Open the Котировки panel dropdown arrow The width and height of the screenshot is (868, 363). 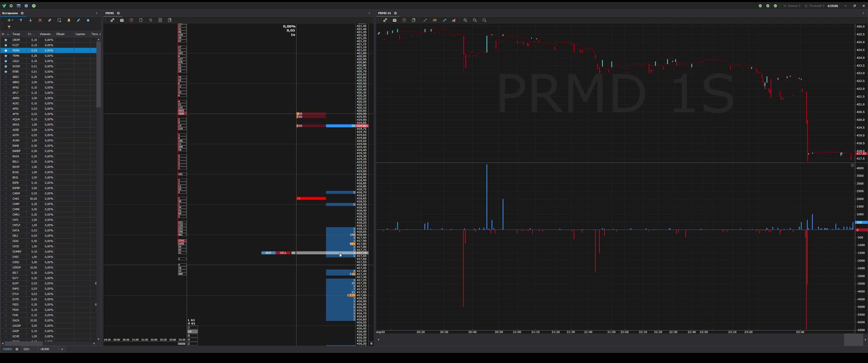97,13
